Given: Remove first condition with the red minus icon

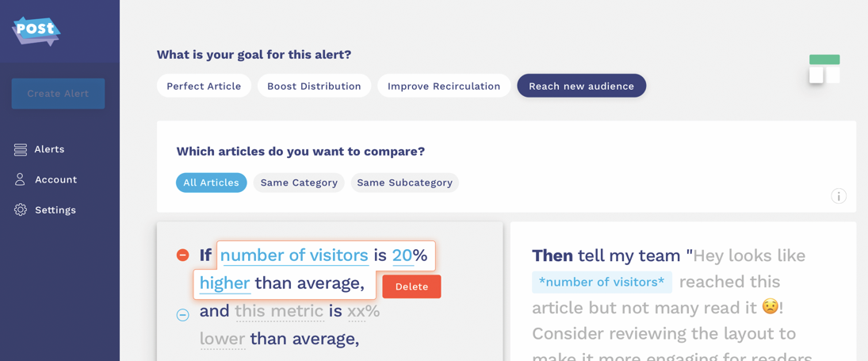Looking at the screenshot, I should 182,255.
